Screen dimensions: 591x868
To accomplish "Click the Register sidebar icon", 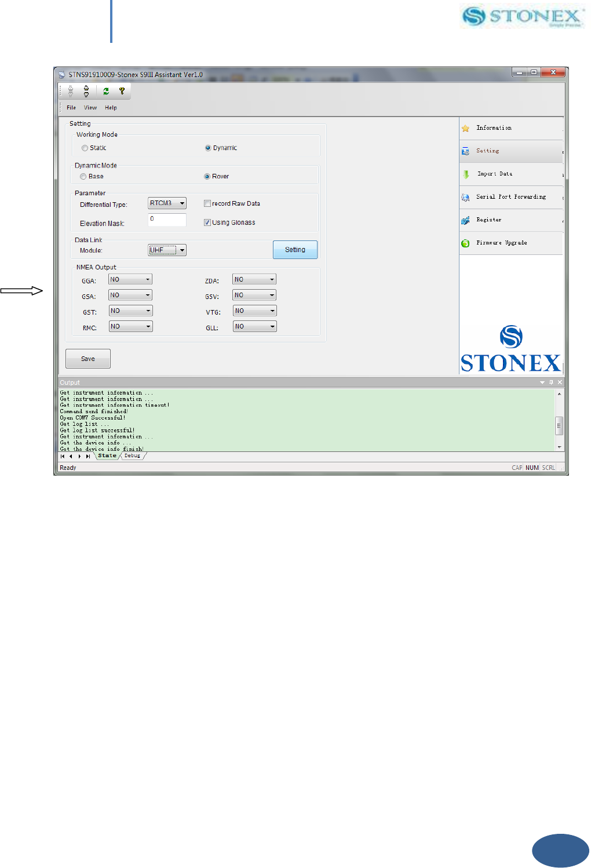I will [x=465, y=220].
